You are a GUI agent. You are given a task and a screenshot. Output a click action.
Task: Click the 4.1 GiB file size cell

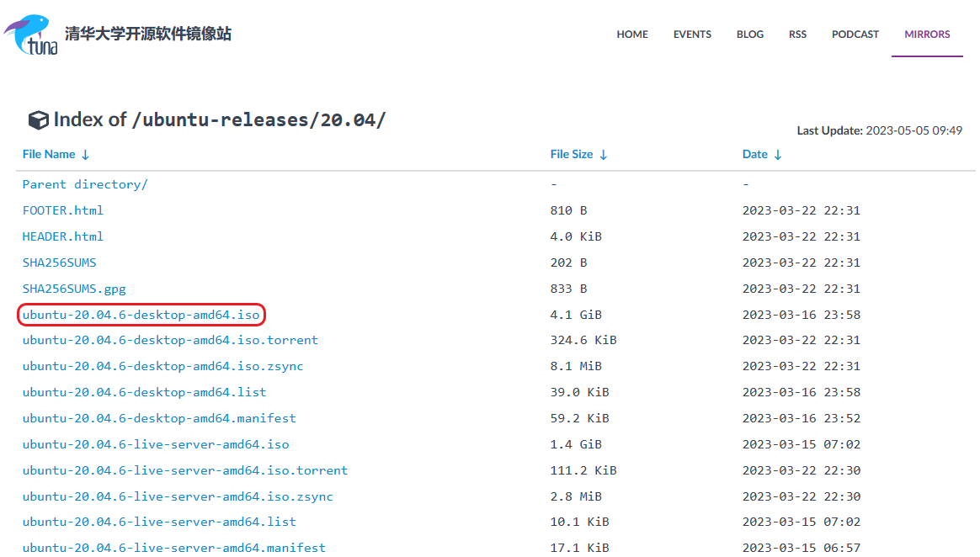(576, 315)
